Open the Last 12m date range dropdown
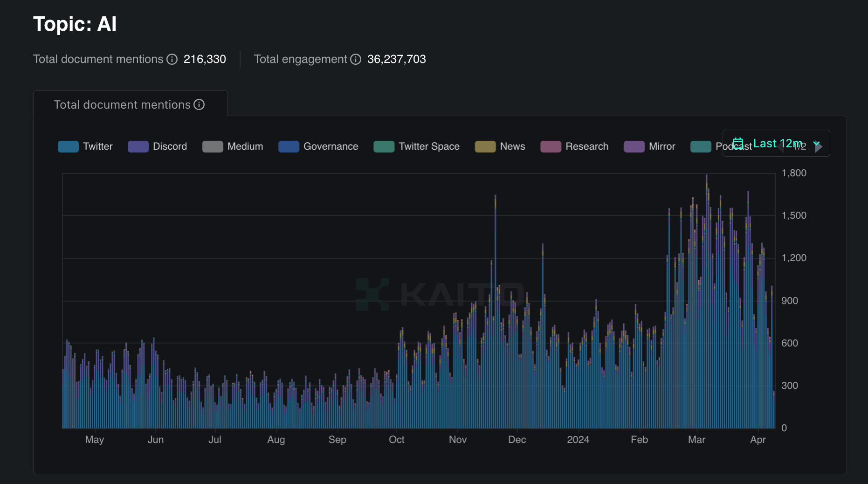The image size is (868, 484). [776, 143]
